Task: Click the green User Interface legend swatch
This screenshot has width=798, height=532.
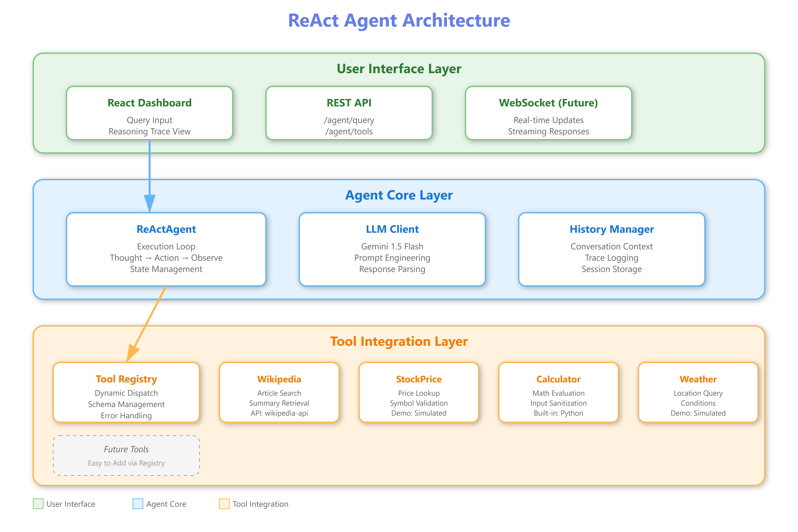Action: 38,504
